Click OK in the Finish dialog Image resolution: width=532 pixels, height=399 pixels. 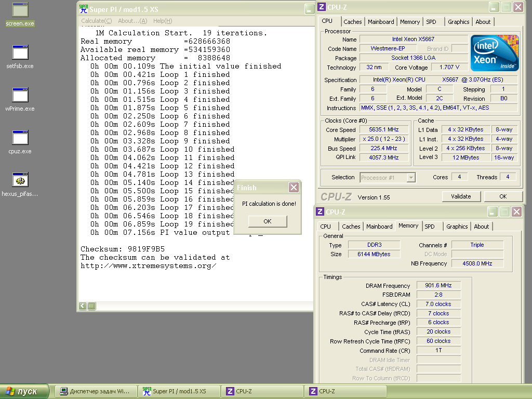[268, 221]
